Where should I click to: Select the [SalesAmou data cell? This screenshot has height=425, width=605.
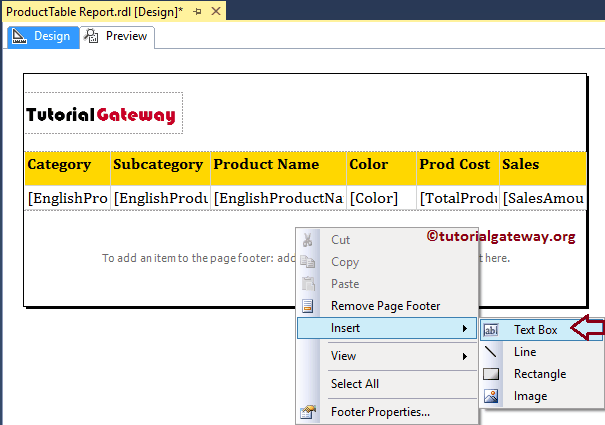[x=543, y=198]
